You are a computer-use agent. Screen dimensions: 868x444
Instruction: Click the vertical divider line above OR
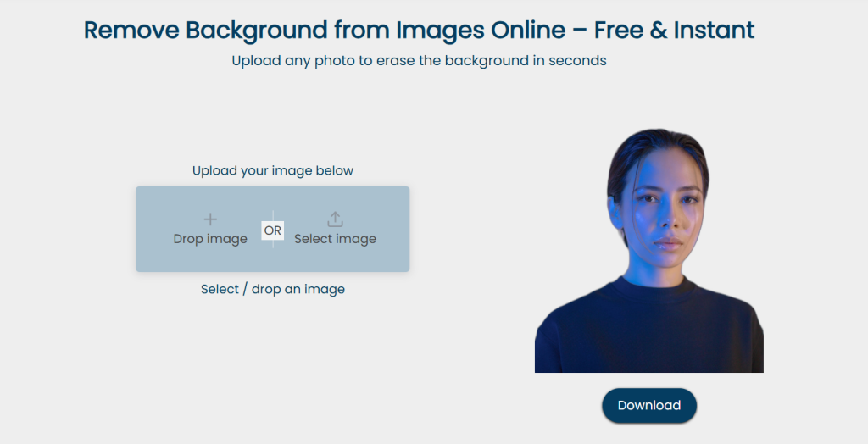tap(272, 214)
